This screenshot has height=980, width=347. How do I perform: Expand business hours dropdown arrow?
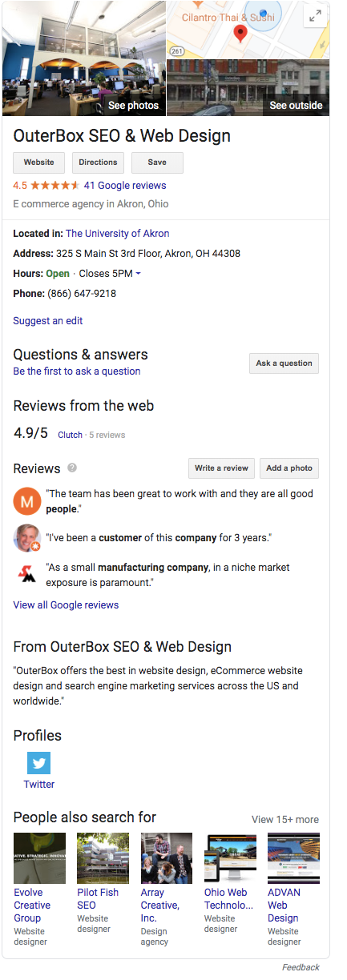coord(138,274)
